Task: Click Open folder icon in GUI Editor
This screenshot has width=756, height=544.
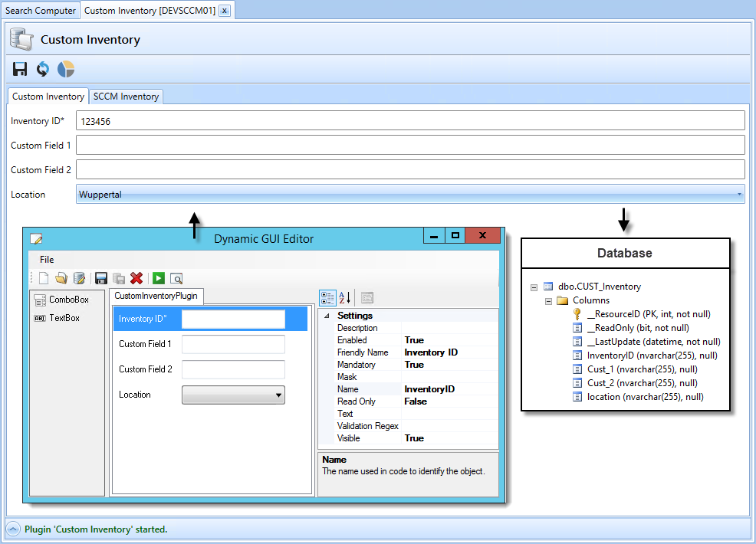Action: (x=61, y=278)
